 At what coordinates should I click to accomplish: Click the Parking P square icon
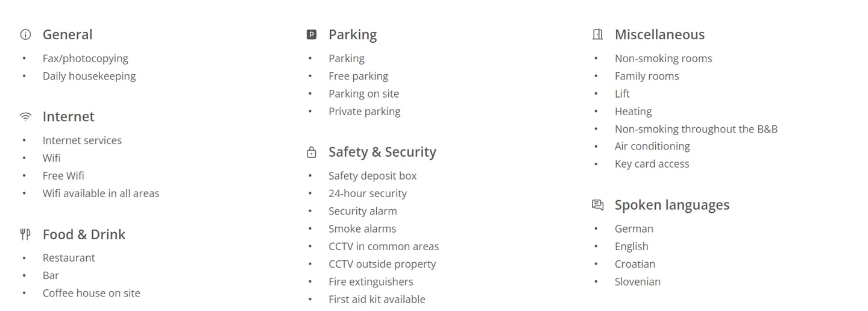(312, 35)
